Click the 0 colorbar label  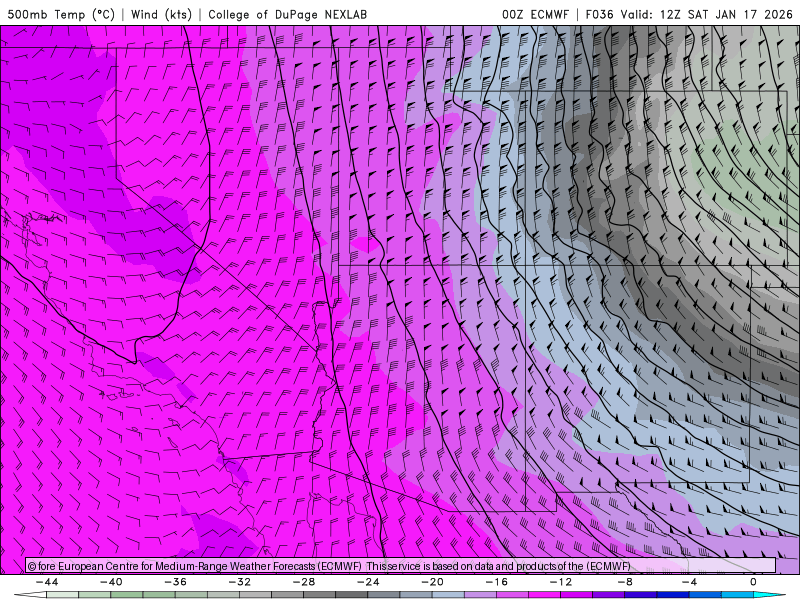(753, 582)
